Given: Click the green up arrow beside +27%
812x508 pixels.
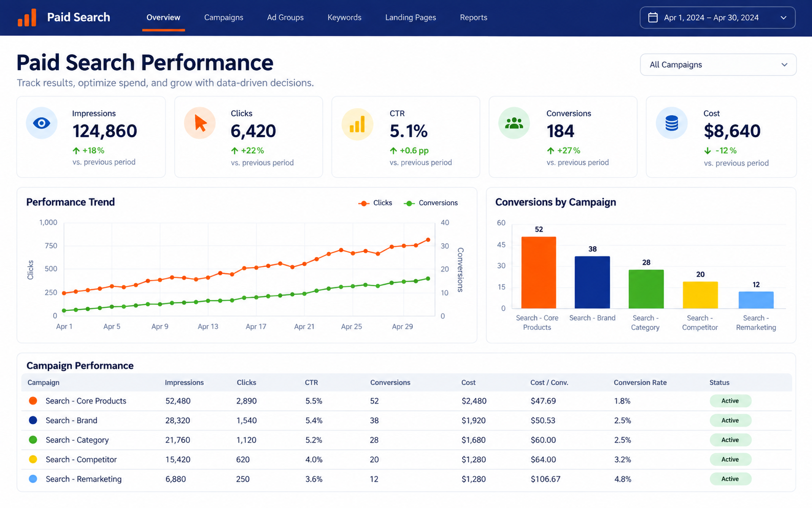Looking at the screenshot, I should click(x=550, y=151).
